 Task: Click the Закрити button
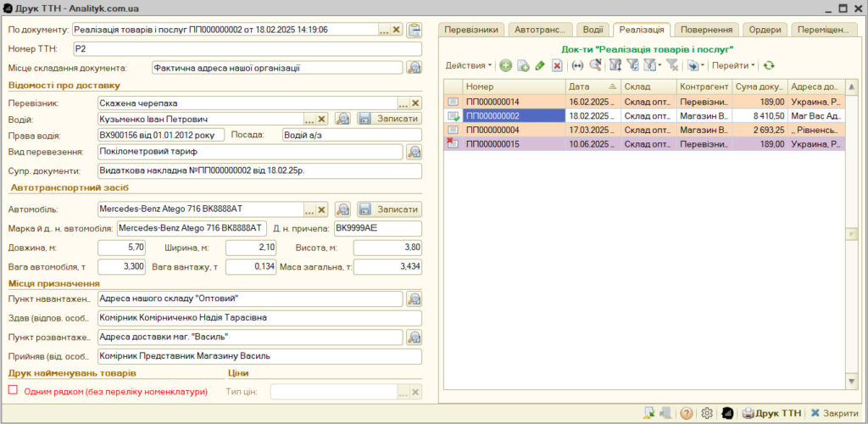pyautogui.click(x=835, y=413)
